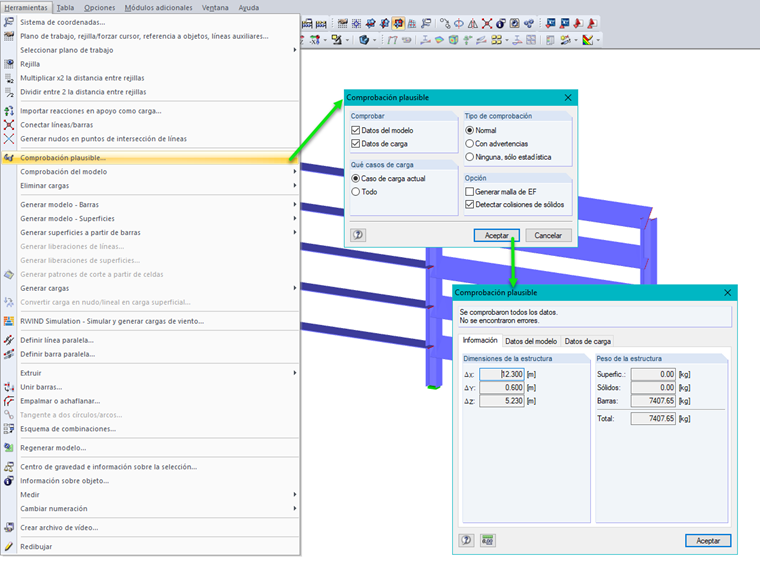760x570 pixels.
Task: Select the Con advertencias radio option
Action: point(469,143)
